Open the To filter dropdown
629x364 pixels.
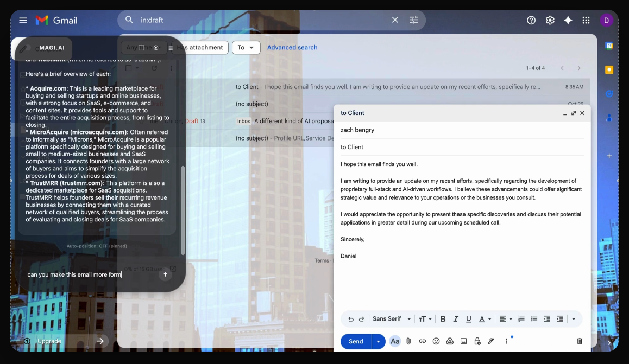[x=246, y=47]
